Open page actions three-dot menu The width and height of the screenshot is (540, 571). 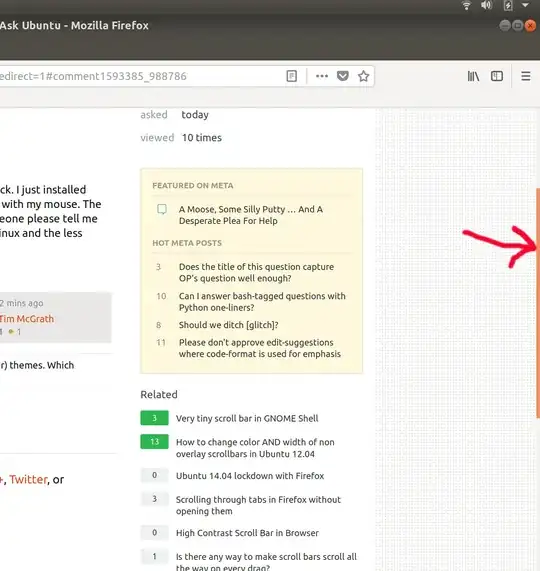pos(322,76)
